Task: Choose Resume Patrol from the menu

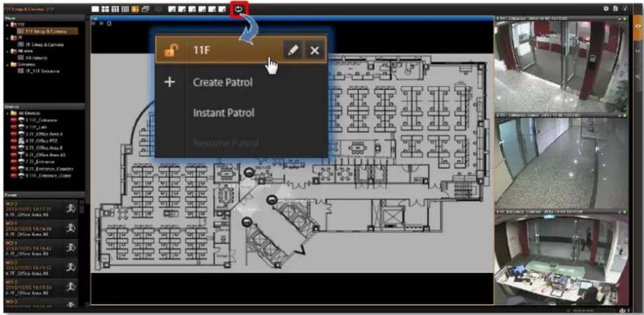Action: tap(225, 143)
